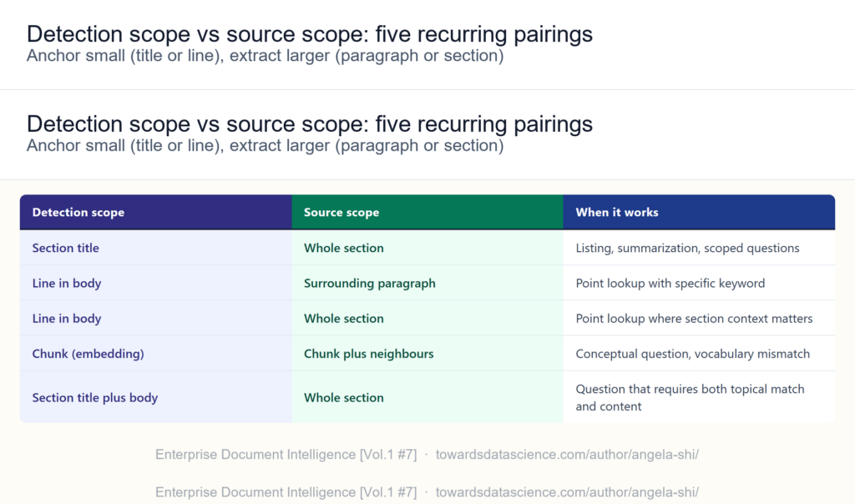Open the bottom towardsdatascience.com author link
The width and height of the screenshot is (855, 504).
coord(567,492)
